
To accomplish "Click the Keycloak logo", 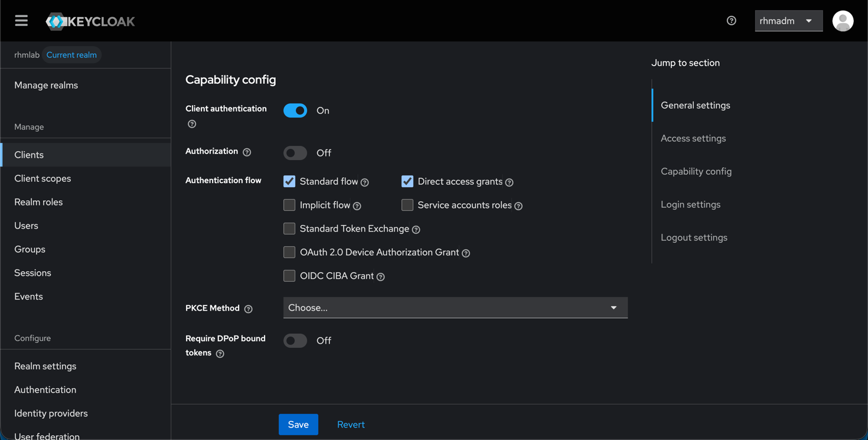I will click(90, 21).
